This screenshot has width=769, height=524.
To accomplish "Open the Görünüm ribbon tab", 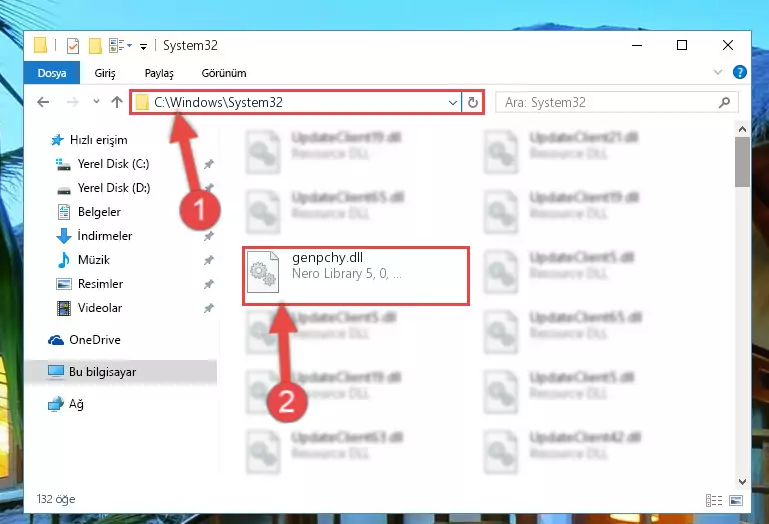I will pos(224,73).
